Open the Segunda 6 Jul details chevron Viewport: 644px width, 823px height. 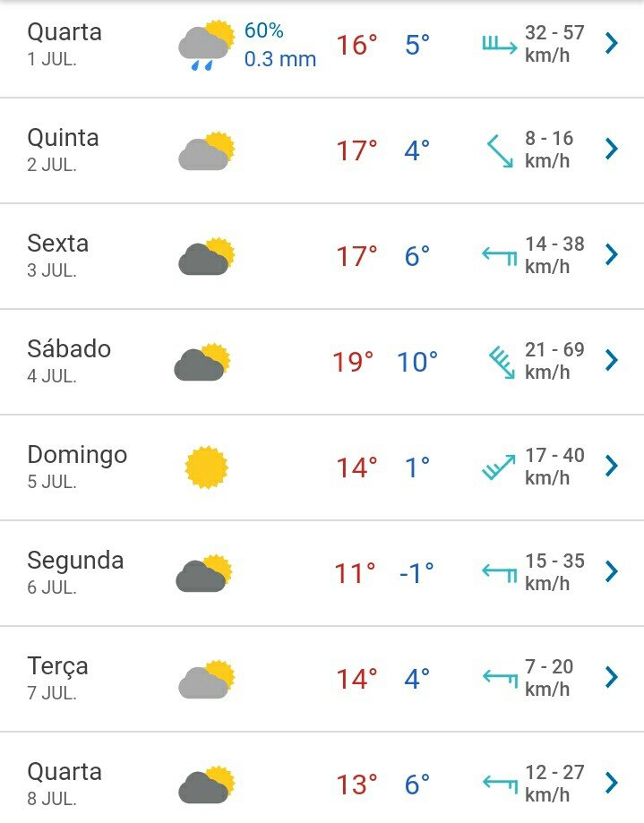click(x=612, y=571)
